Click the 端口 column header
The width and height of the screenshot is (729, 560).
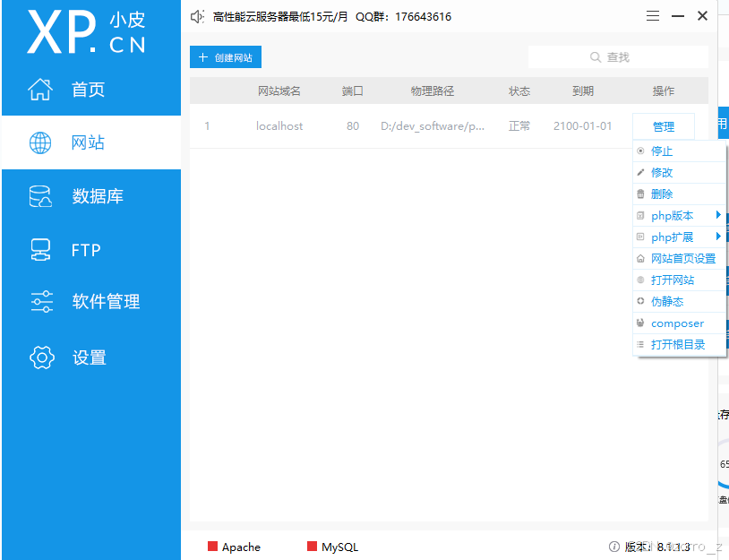click(x=353, y=90)
